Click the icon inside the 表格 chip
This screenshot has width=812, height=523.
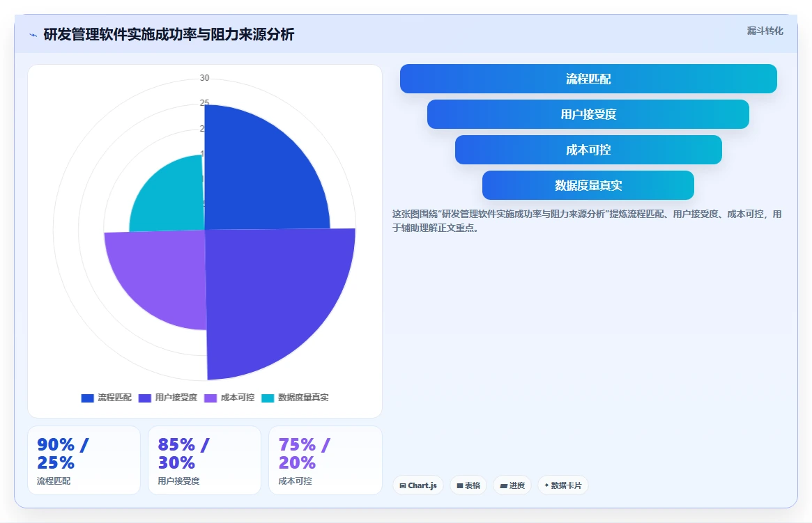point(459,486)
